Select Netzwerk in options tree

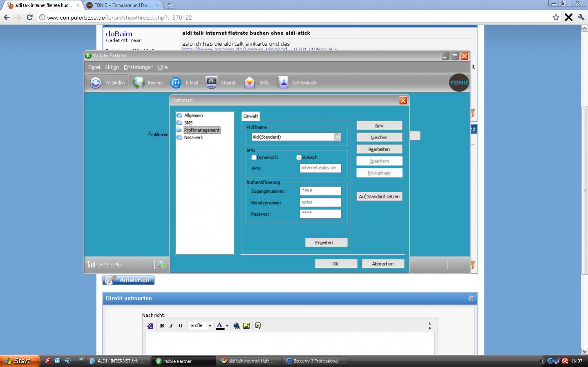tap(193, 138)
